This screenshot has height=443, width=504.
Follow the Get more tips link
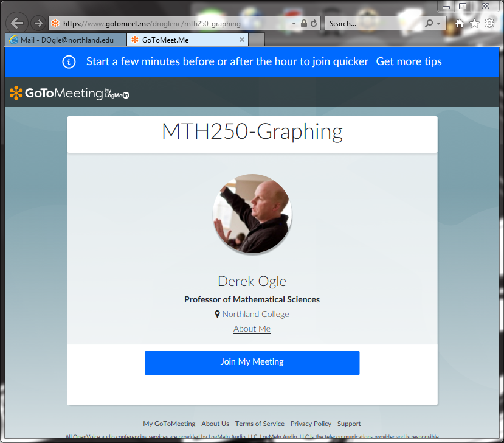[x=409, y=61]
